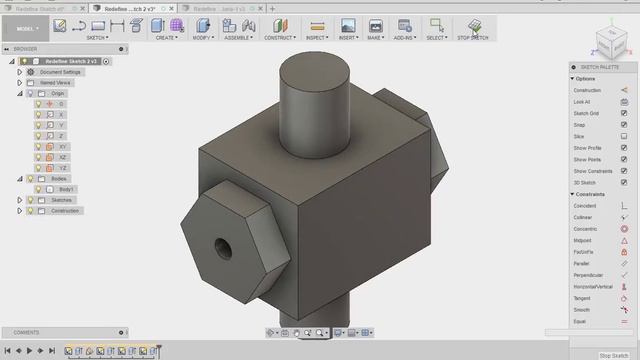The width and height of the screenshot is (640, 360).
Task: Collapse the Options section in Sketch Palette
Action: 572,78
